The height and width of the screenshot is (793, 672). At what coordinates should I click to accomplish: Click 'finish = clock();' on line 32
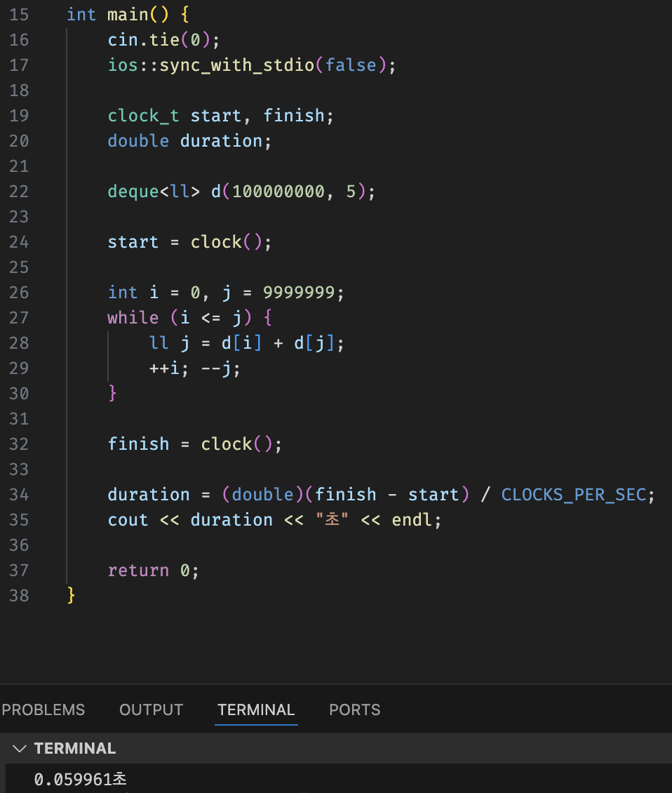(x=195, y=444)
